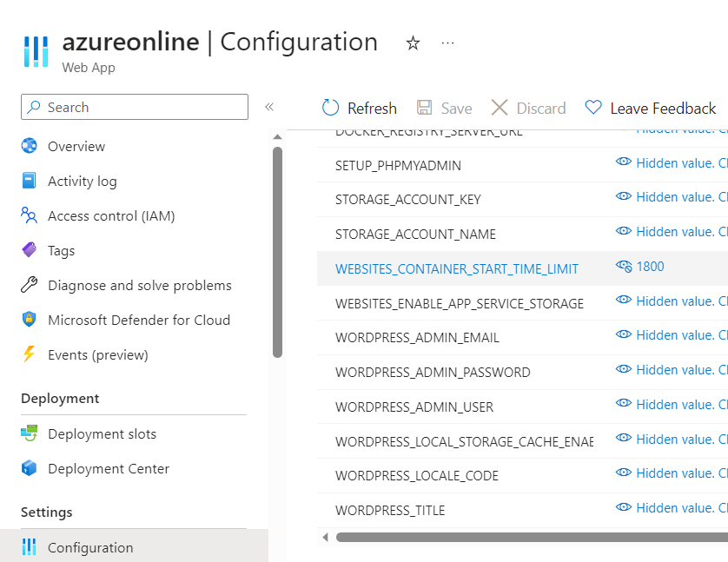Open the Activity log menu item

point(83,181)
